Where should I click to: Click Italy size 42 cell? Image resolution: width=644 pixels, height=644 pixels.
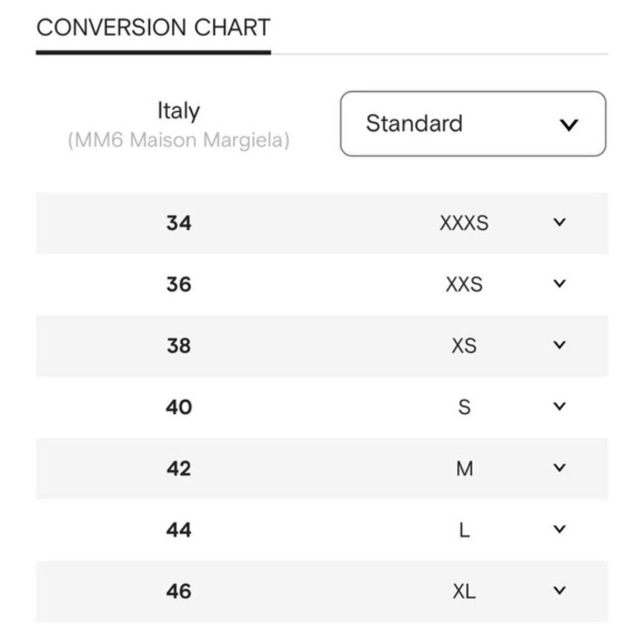(178, 468)
